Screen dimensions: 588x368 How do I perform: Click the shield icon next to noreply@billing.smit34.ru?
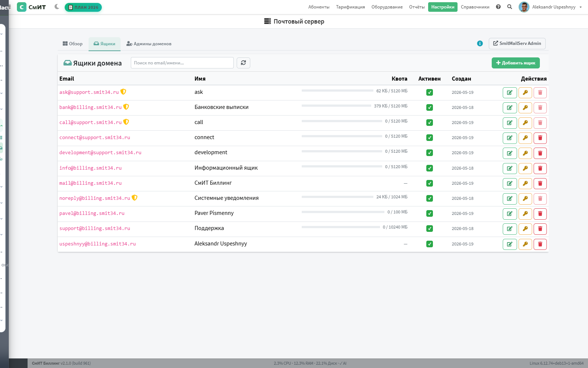(135, 198)
